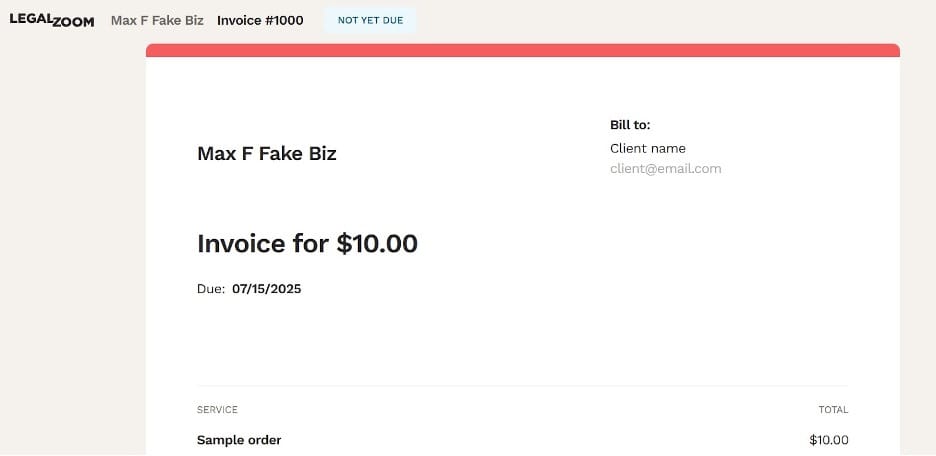Click the Due: label
Screen dimensions: 936x456
click(210, 289)
